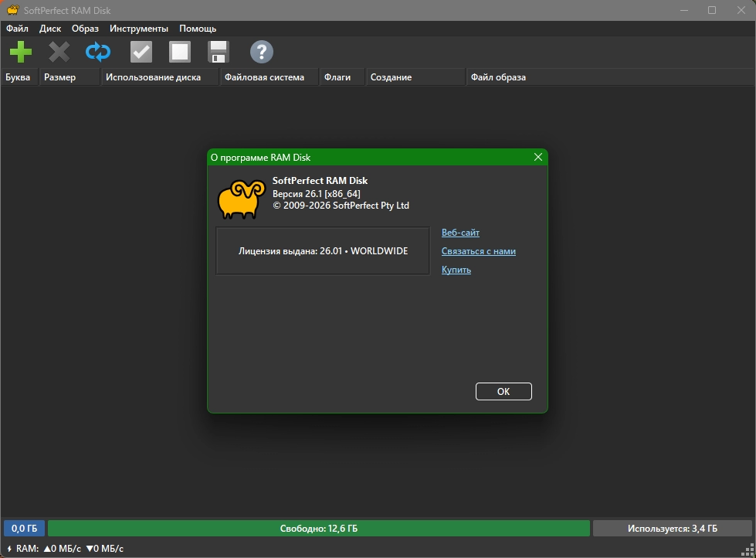Click the Лицензия выдана: 26.01 license box
This screenshot has height=558, width=756.
323,251
